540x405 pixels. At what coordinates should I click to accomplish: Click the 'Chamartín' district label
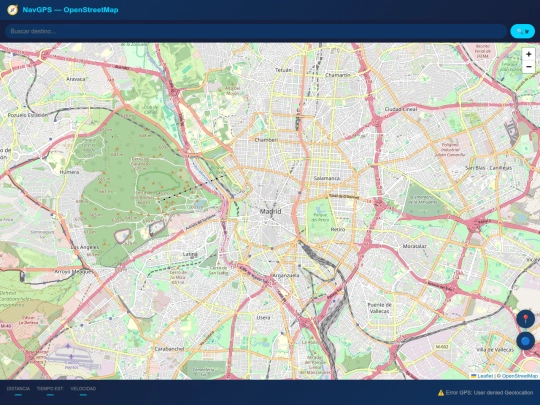[338, 75]
